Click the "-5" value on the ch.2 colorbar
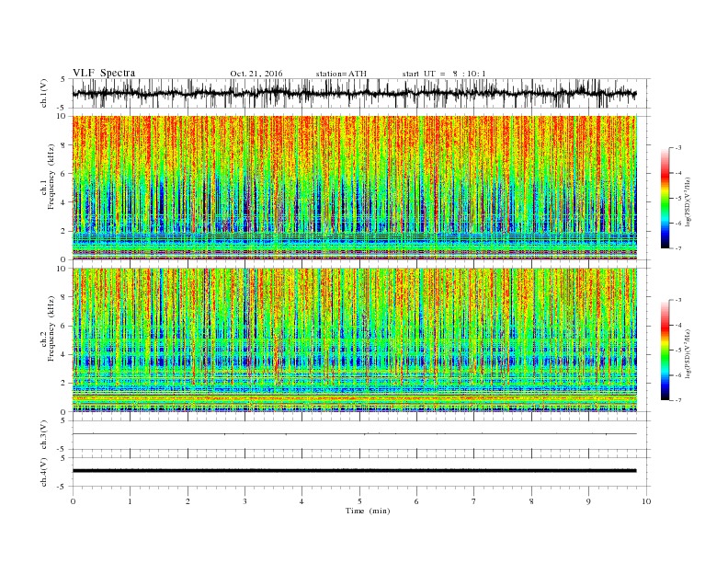The image size is (728, 563). tap(678, 350)
